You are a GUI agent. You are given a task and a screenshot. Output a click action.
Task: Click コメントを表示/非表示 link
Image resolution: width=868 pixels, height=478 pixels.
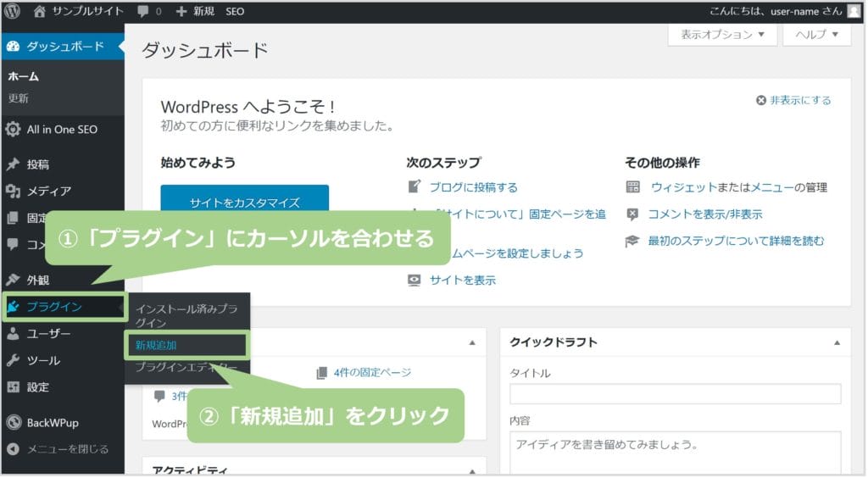coord(705,214)
